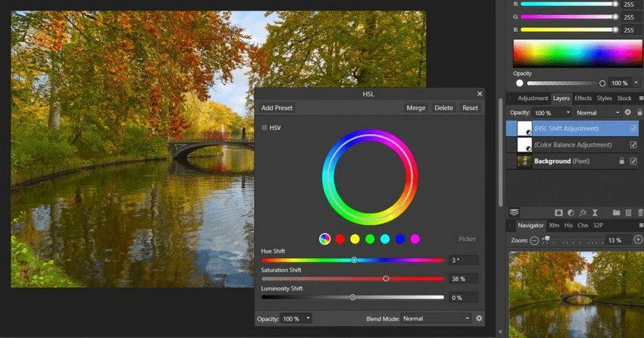
Task: Select the green color channel swatch
Action: [370, 239]
